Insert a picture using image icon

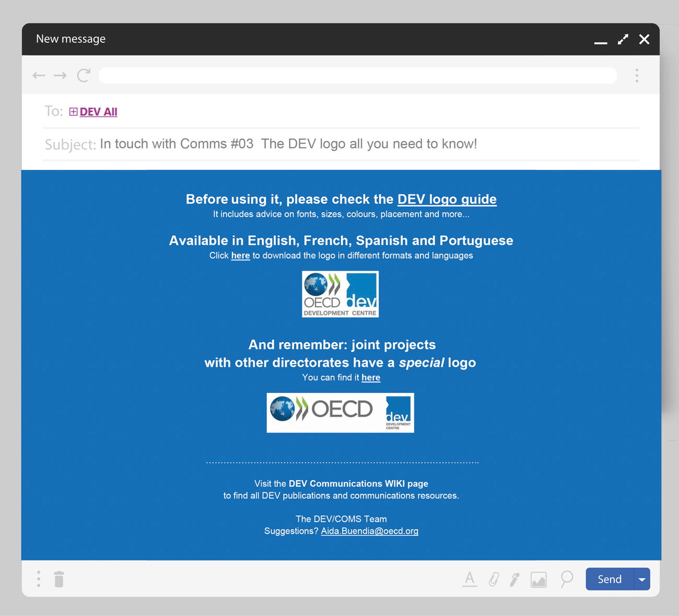(x=538, y=579)
